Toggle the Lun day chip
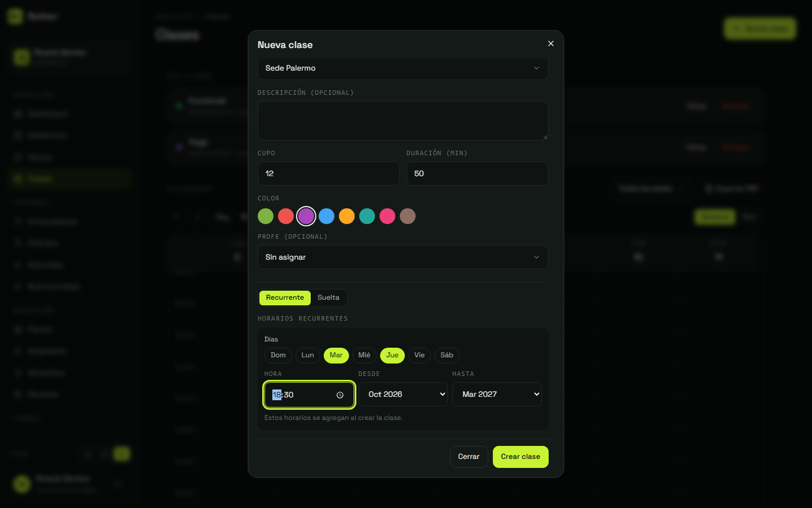 tap(308, 355)
